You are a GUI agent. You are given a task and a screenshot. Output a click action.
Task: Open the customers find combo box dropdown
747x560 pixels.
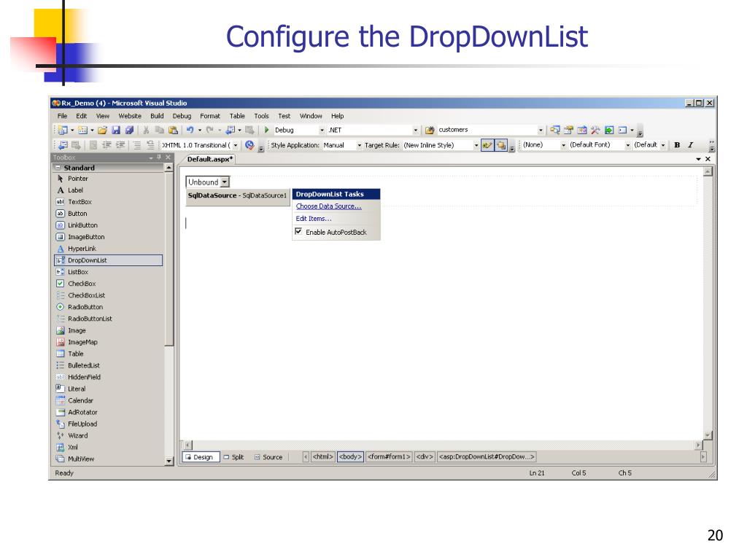point(541,130)
